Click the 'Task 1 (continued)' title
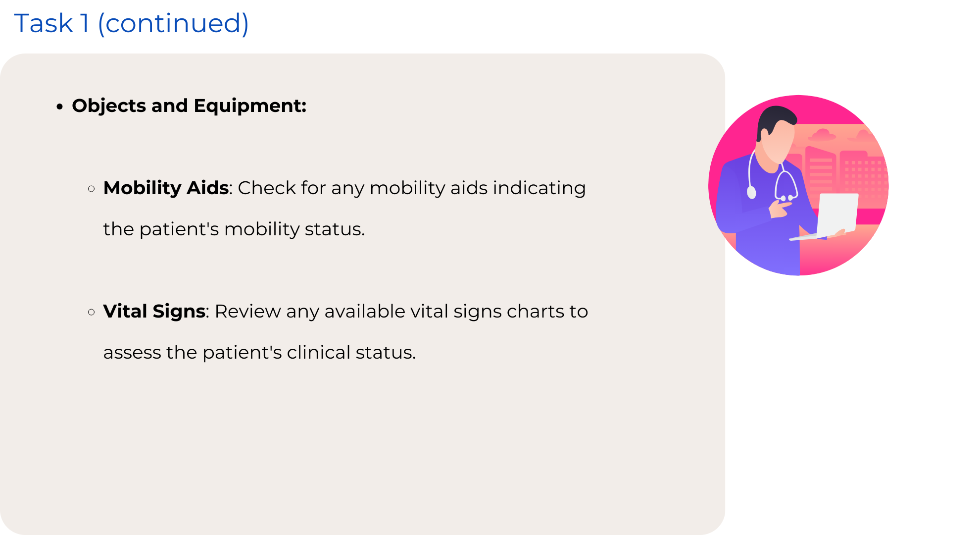 click(131, 23)
